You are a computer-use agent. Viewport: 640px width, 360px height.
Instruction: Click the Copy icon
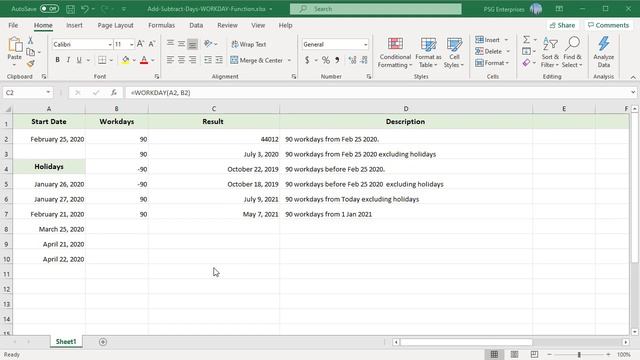(x=30, y=52)
